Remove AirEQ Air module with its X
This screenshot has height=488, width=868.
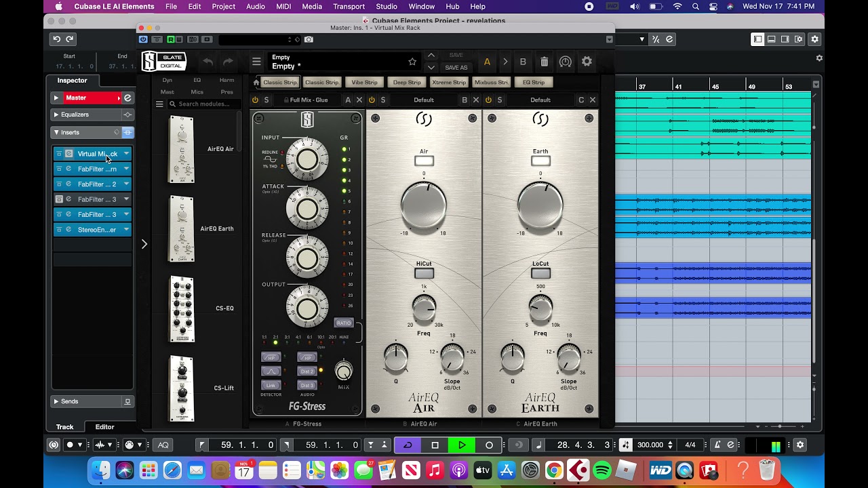pos(476,100)
